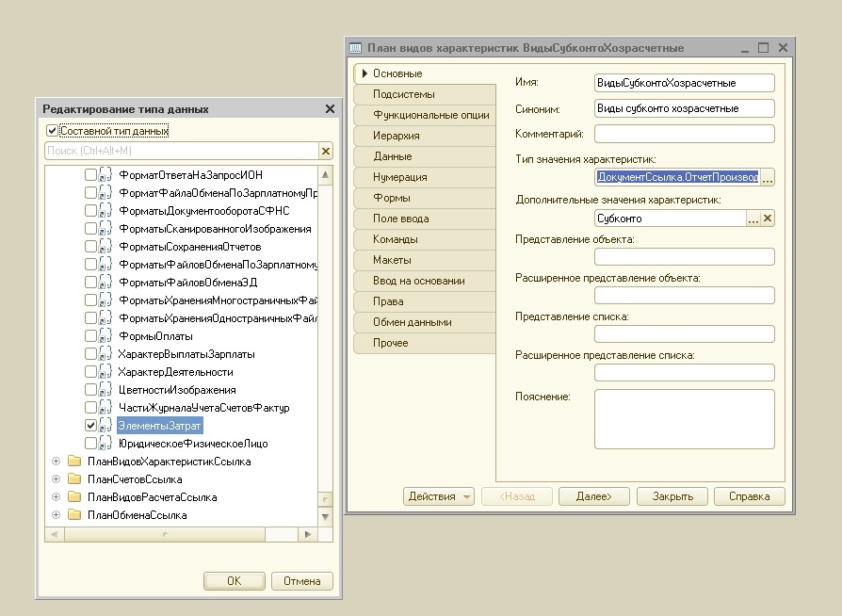Click the Далее> button

pos(593,496)
